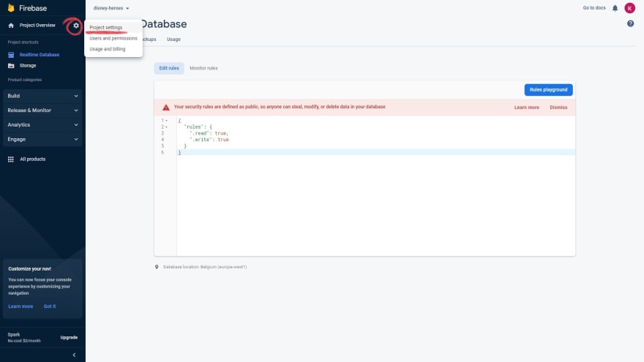644x362 pixels.
Task: Open the disney-heroes project dropdown
Action: [x=111, y=8]
